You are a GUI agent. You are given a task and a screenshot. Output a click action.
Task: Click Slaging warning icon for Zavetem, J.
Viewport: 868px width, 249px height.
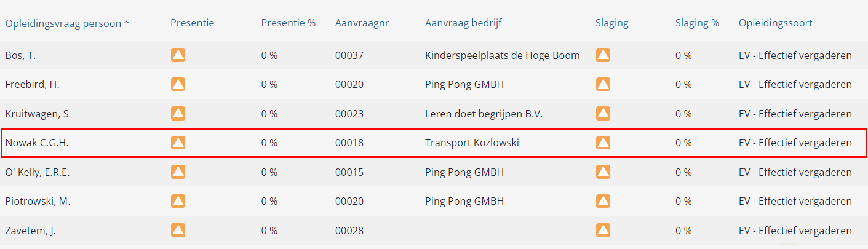tap(603, 231)
